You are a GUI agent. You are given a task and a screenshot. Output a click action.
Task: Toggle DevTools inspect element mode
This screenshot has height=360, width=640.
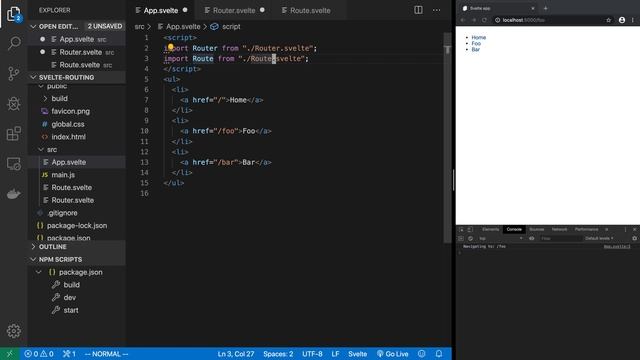tap(461, 229)
